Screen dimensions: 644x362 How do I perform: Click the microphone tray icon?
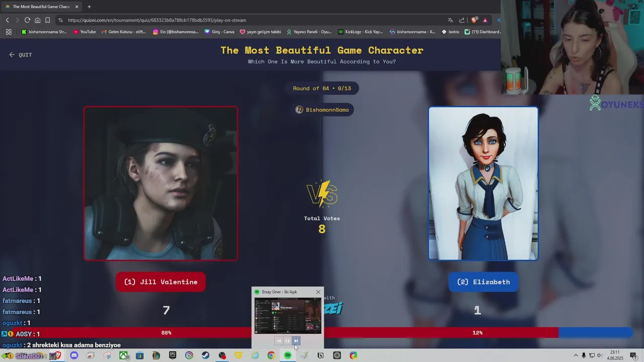[584, 355]
